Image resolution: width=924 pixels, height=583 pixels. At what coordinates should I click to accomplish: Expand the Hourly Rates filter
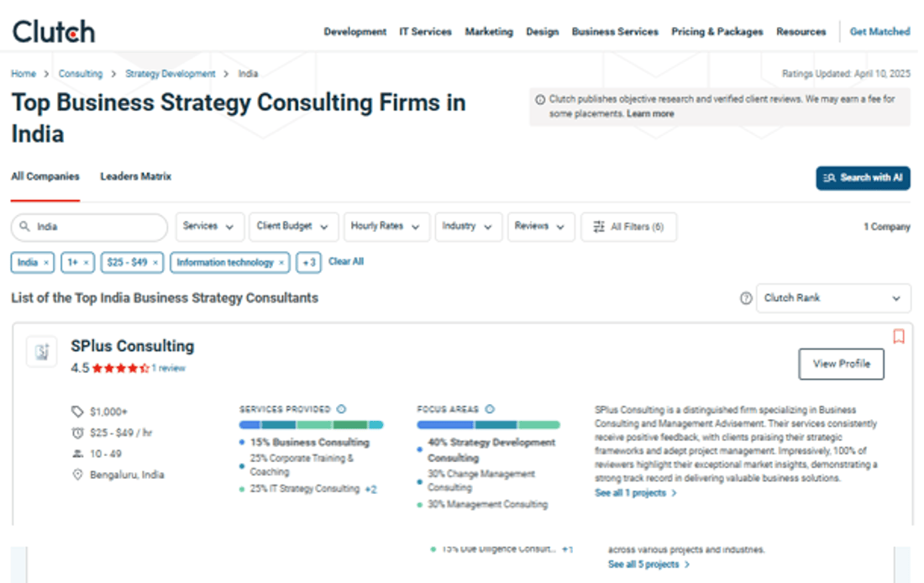pos(386,227)
